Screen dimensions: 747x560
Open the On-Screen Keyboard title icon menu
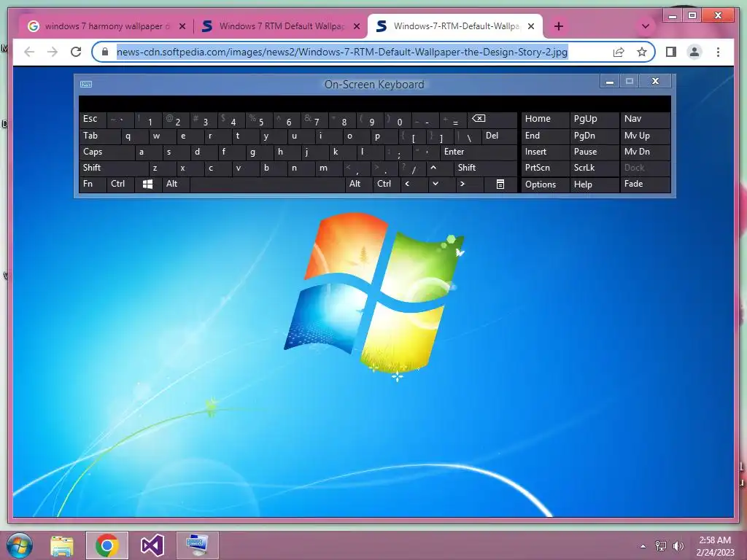(86, 85)
